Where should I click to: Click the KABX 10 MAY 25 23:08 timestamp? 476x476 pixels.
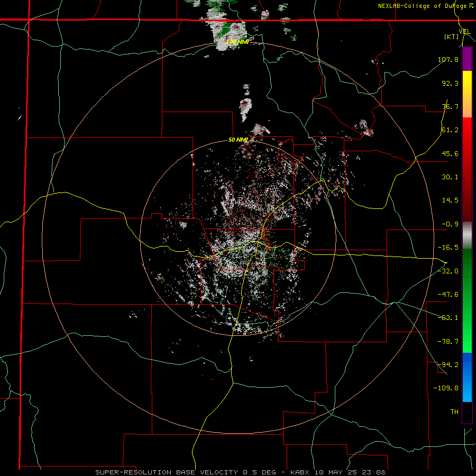pos(338,472)
